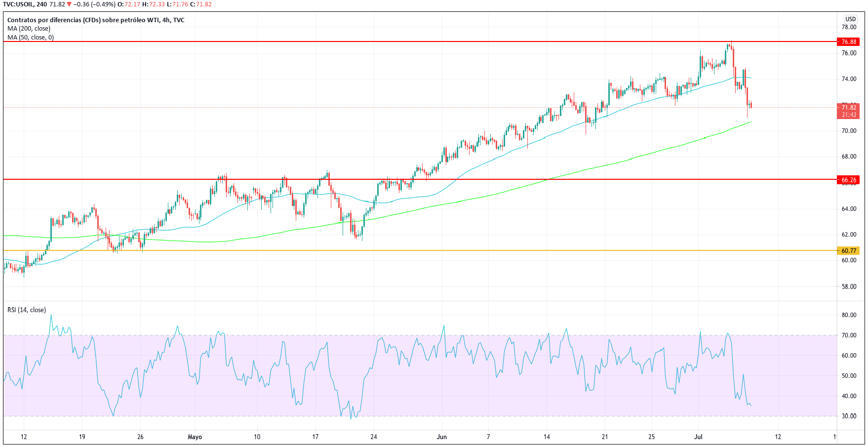Open the RSI (14, close) indicator legend
The image size is (868, 446).
point(27,310)
